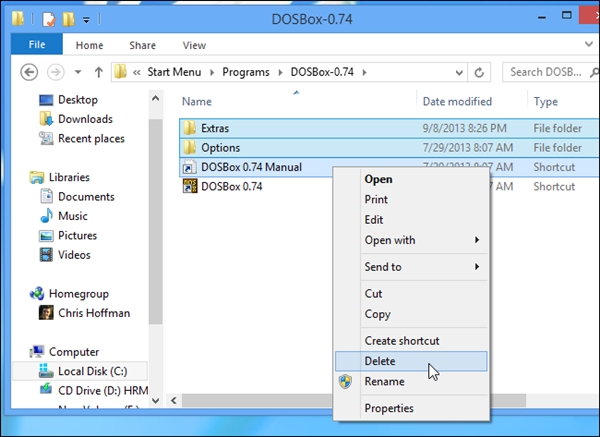The height and width of the screenshot is (437, 600).
Task: Refresh the folder with the refresh icon
Action: pyautogui.click(x=479, y=72)
